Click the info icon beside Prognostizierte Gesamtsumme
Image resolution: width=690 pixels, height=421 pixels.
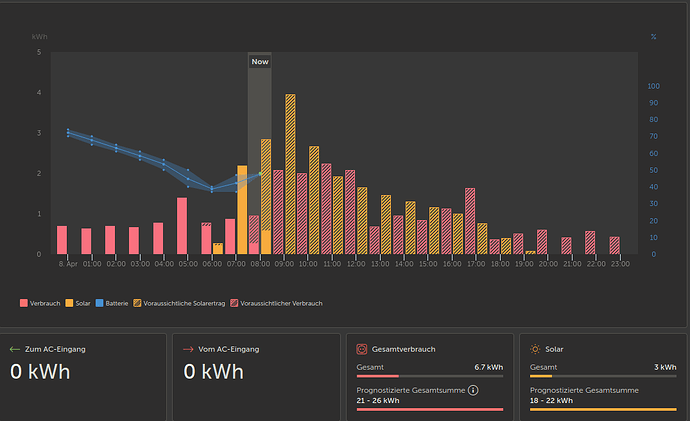coord(473,390)
